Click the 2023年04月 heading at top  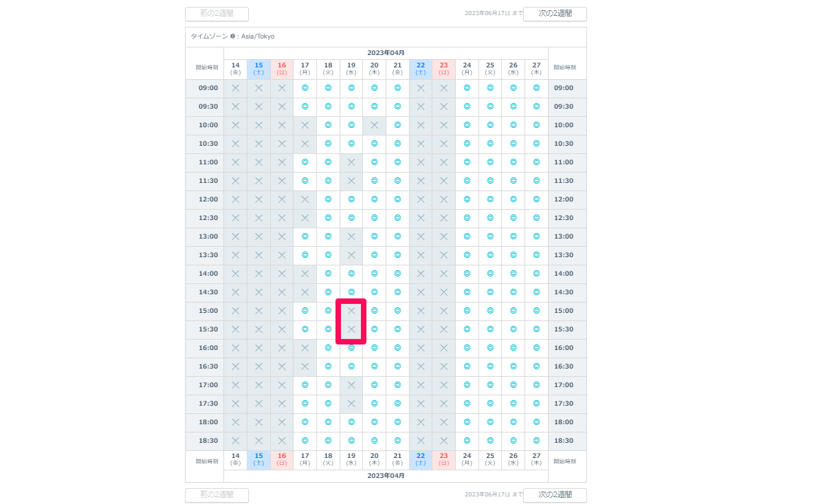(386, 53)
